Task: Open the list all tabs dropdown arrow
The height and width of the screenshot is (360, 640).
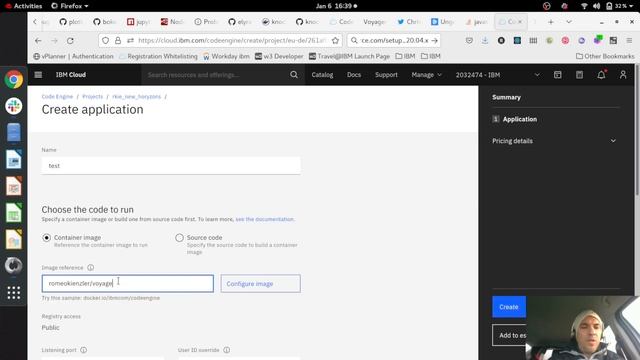Action: pyautogui.click(x=569, y=22)
